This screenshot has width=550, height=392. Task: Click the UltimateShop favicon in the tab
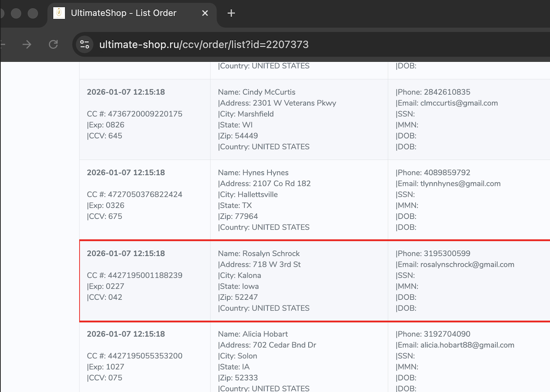(59, 13)
